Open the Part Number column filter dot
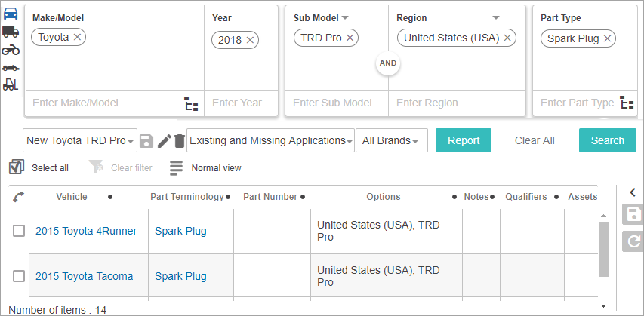The width and height of the screenshot is (644, 316). 303,197
